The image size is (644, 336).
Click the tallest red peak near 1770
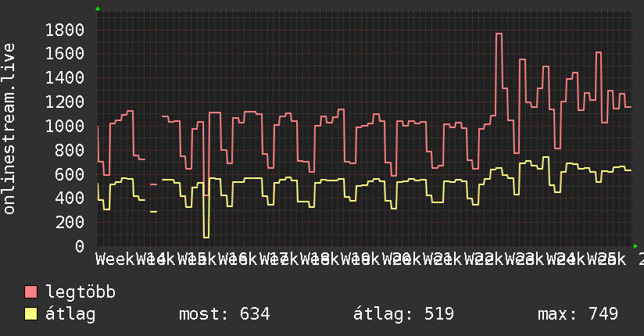499,34
